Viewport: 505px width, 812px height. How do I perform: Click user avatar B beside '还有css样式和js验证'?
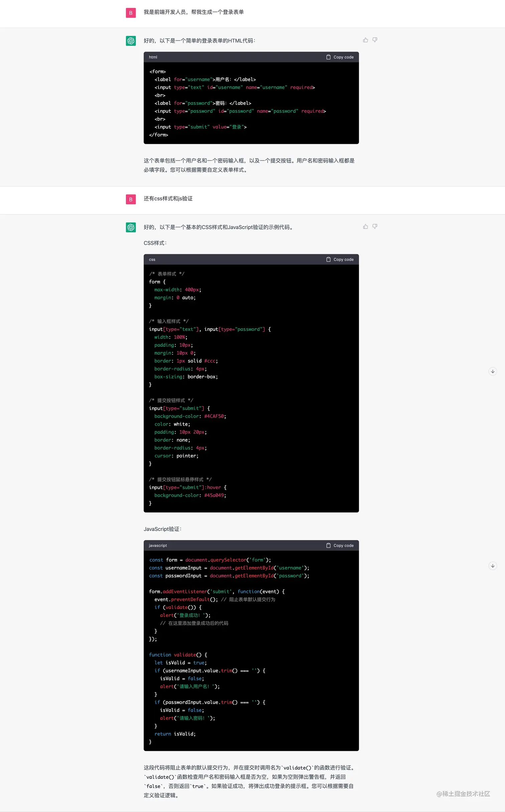coord(131,199)
